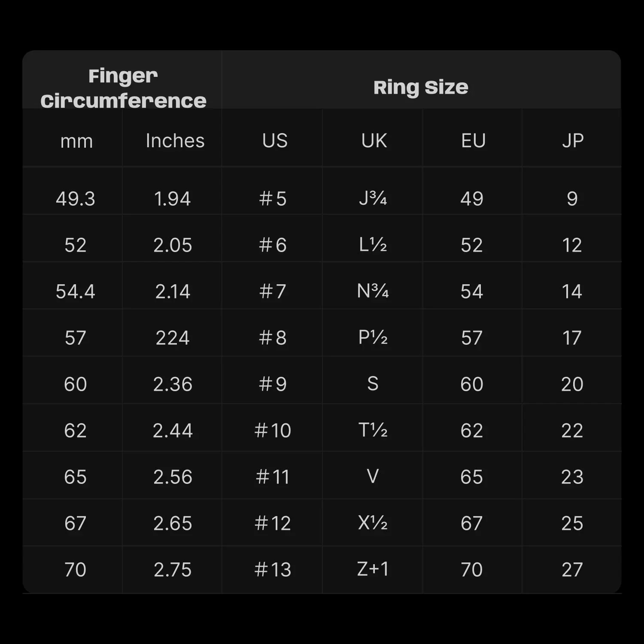Click the 49.3 mm cell
The image size is (644, 644).
(x=76, y=199)
